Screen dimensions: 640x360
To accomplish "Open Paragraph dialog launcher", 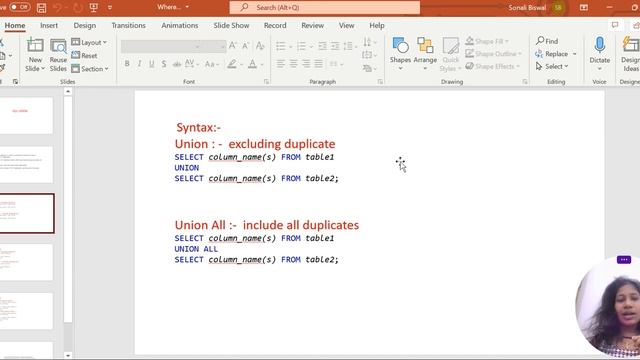I will point(380,82).
